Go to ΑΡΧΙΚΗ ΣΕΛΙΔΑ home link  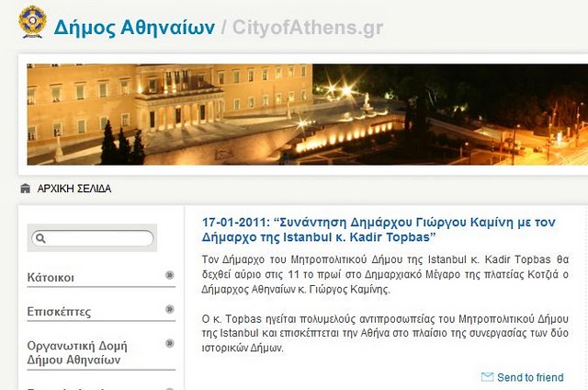tap(74, 189)
